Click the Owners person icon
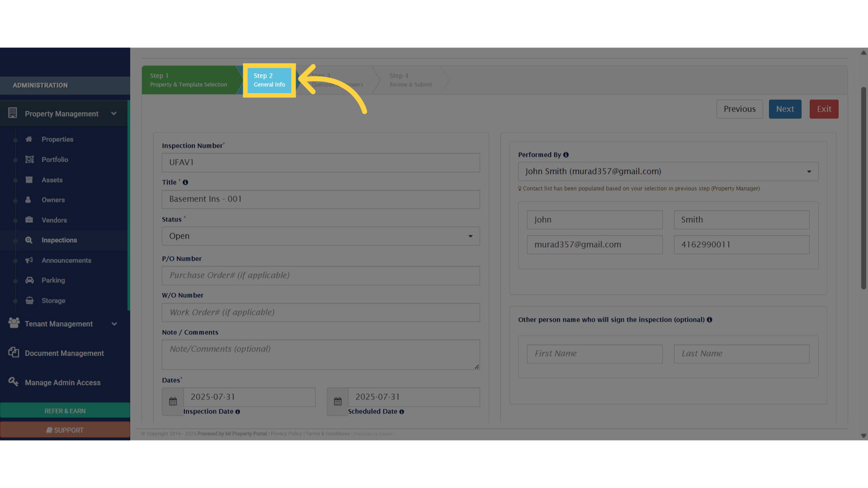The width and height of the screenshot is (868, 488). point(28,200)
